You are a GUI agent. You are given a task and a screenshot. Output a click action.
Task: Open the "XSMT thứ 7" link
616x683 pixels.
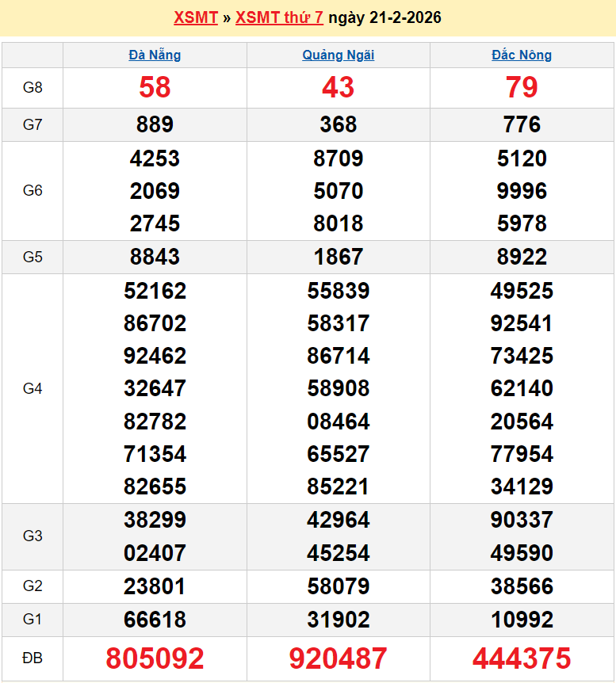click(279, 17)
